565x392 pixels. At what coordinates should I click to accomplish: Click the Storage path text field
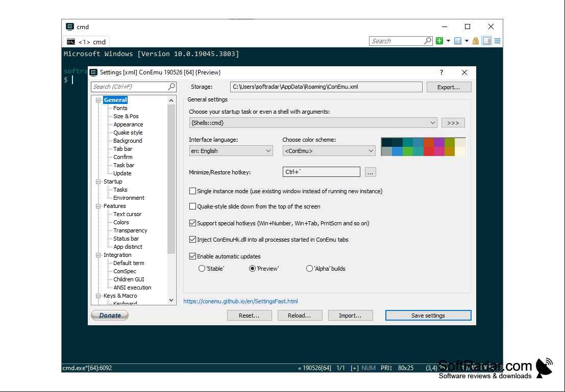coord(326,87)
